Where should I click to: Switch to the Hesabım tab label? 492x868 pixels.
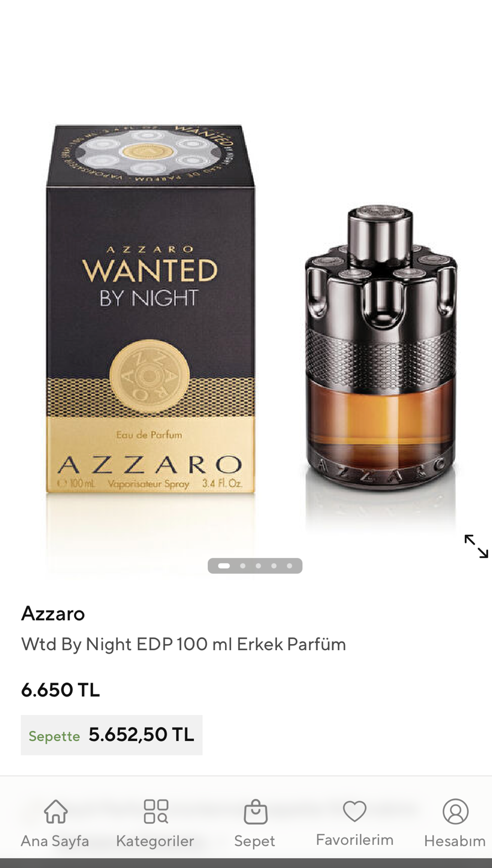click(x=455, y=841)
